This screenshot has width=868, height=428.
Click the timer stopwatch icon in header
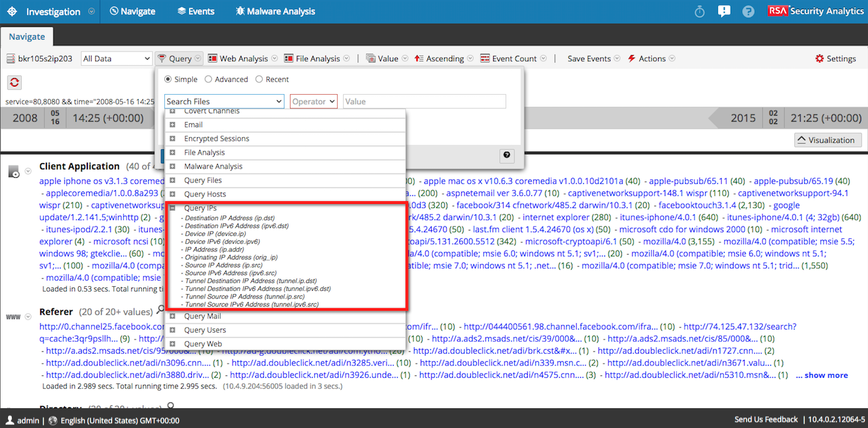[699, 12]
